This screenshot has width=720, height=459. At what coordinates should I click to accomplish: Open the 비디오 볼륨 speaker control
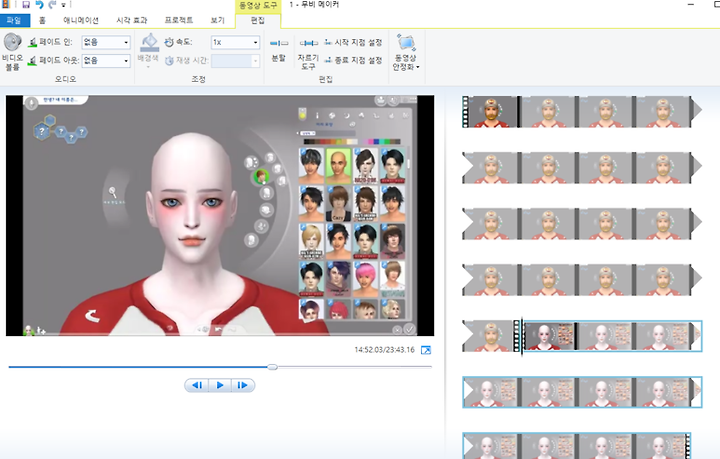pyautogui.click(x=12, y=52)
